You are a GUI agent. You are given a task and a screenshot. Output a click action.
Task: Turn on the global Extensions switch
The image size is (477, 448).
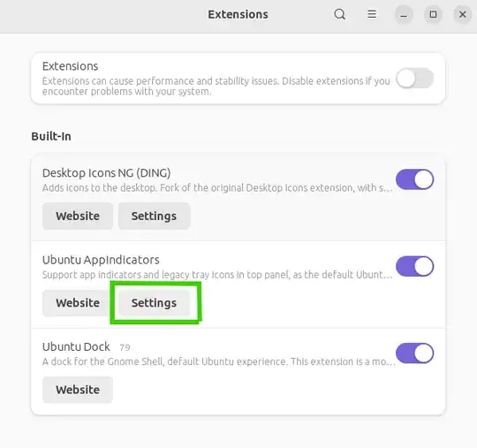[414, 79]
